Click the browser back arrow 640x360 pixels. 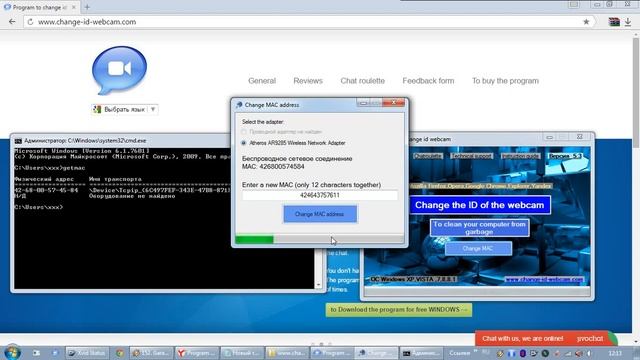[x=12, y=22]
